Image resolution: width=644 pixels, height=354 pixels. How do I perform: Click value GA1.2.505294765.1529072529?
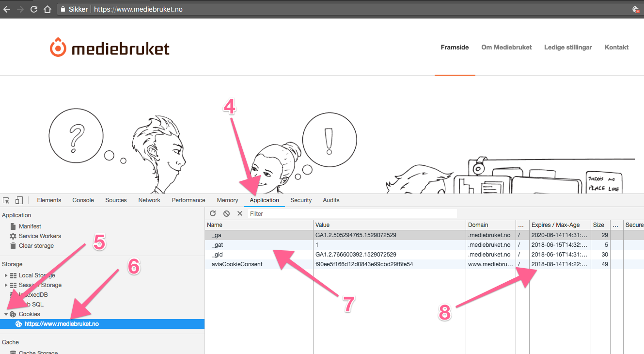pyautogui.click(x=356, y=235)
